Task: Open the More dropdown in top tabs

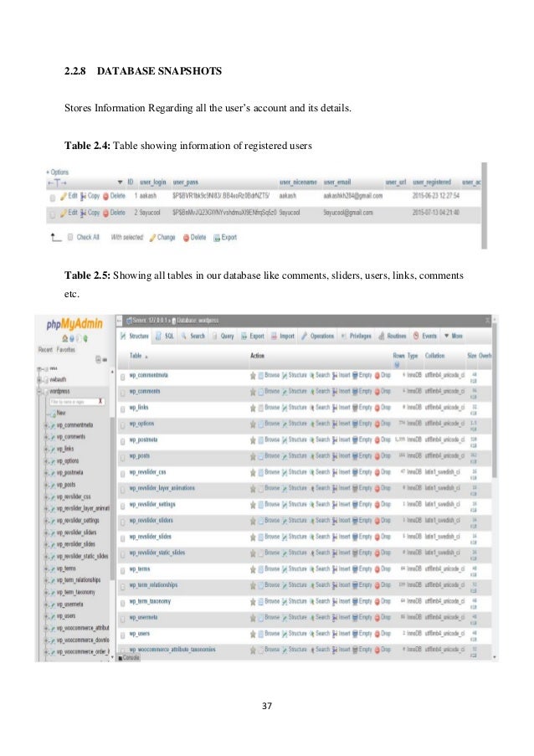Action: coord(454,336)
